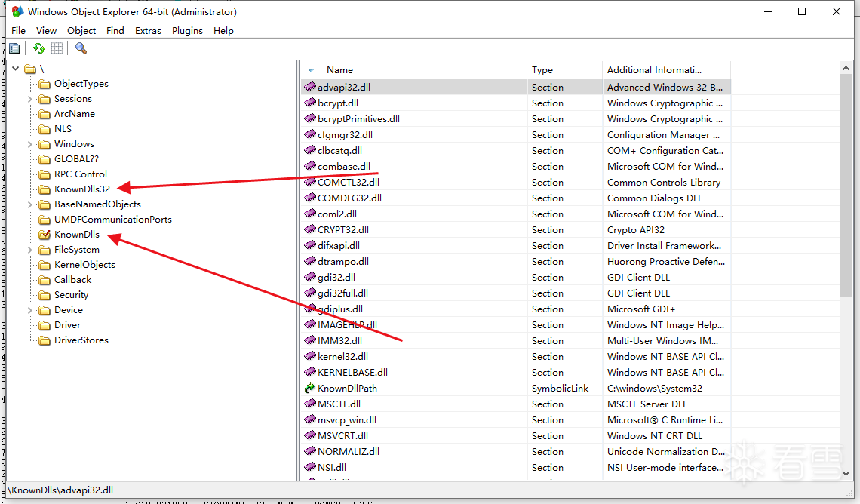Expand the Sessions tree node

(30, 100)
